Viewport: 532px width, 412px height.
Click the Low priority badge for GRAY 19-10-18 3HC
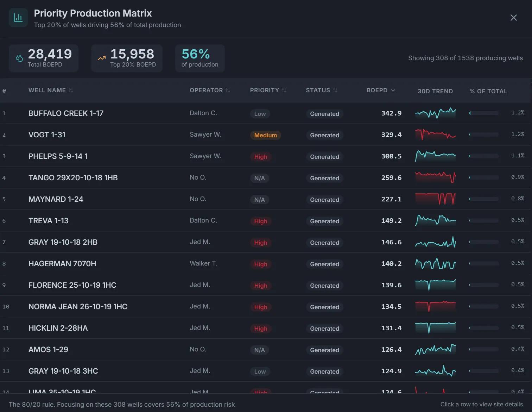coord(260,372)
